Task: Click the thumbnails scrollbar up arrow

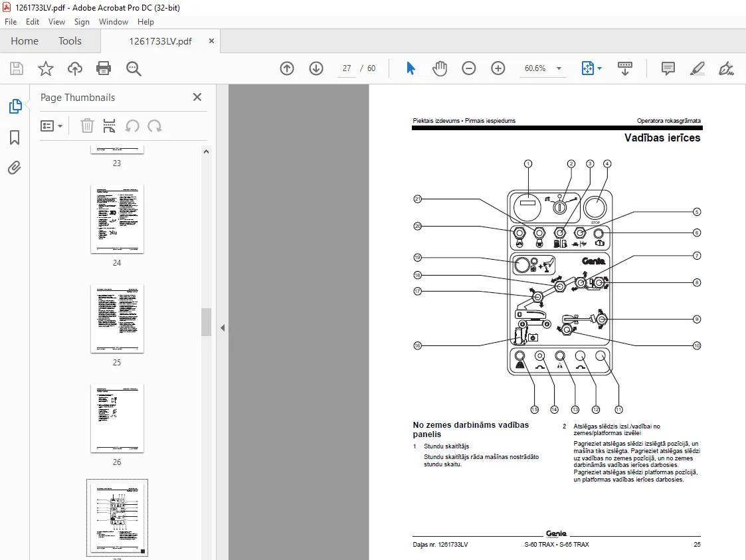Action: tap(206, 151)
